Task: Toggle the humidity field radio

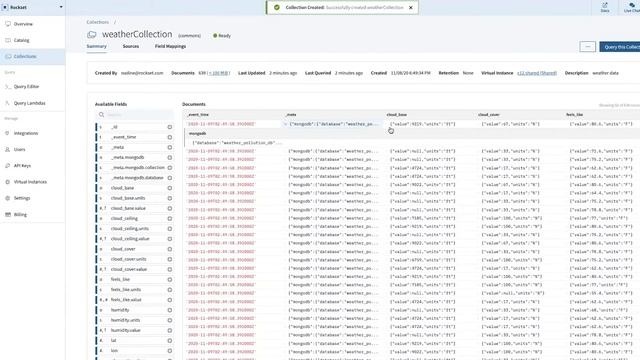Action: pos(170,310)
